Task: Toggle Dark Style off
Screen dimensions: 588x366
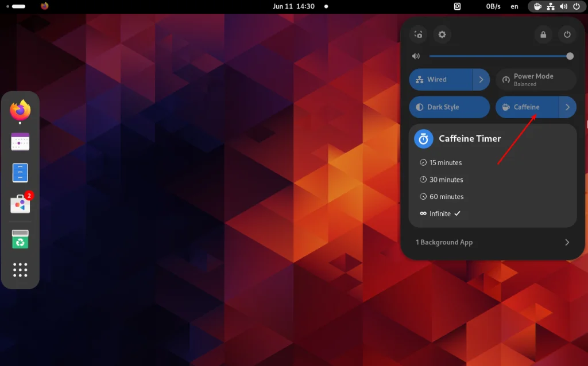Action: coord(449,107)
